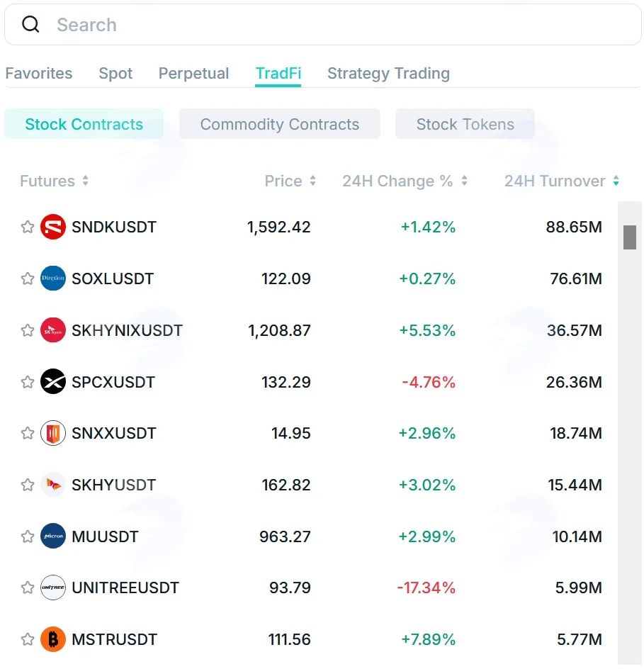644x669 pixels.
Task: Click the UNITREEUSDT Unitree logo icon
Action: click(53, 588)
